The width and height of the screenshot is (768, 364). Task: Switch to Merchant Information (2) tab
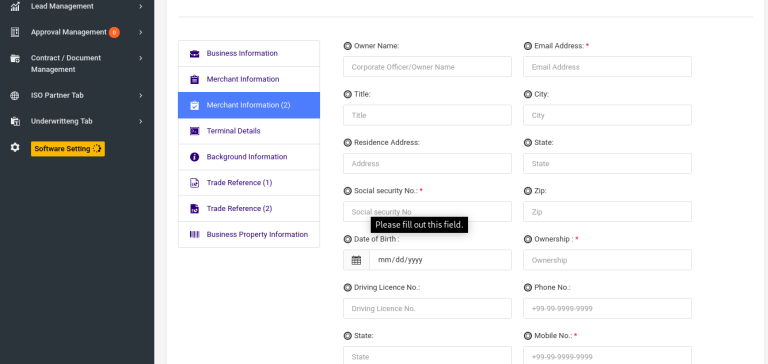click(249, 105)
